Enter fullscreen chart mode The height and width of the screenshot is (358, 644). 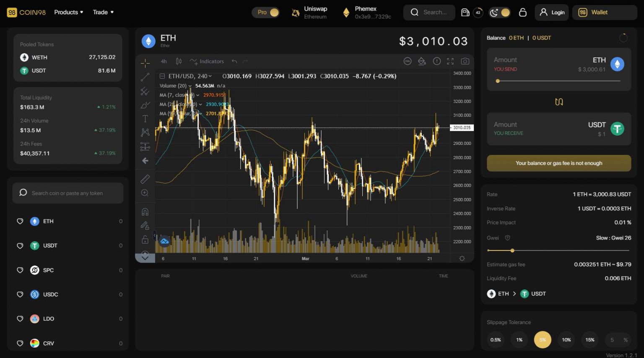450,61
